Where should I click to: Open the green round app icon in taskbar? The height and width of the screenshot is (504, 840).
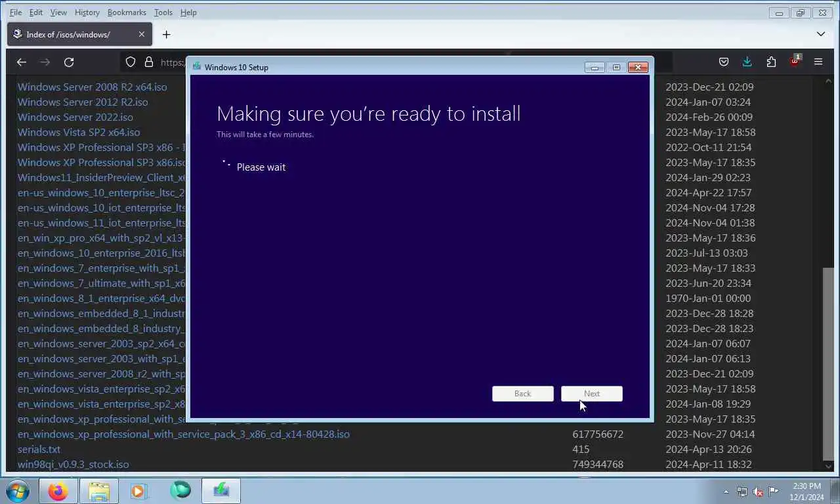click(x=180, y=490)
